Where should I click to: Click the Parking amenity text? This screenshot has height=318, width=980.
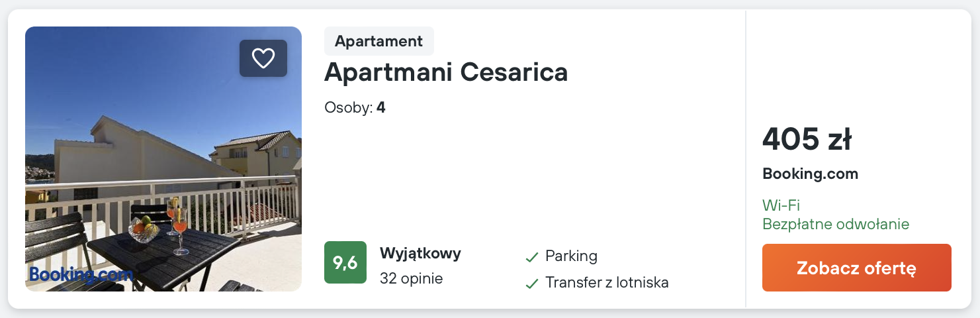tap(571, 256)
